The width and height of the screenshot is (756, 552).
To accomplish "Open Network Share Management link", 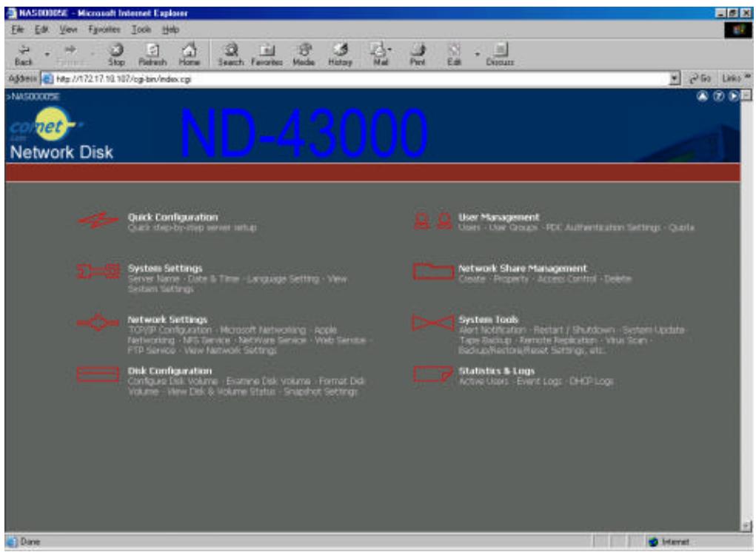I will click(523, 269).
